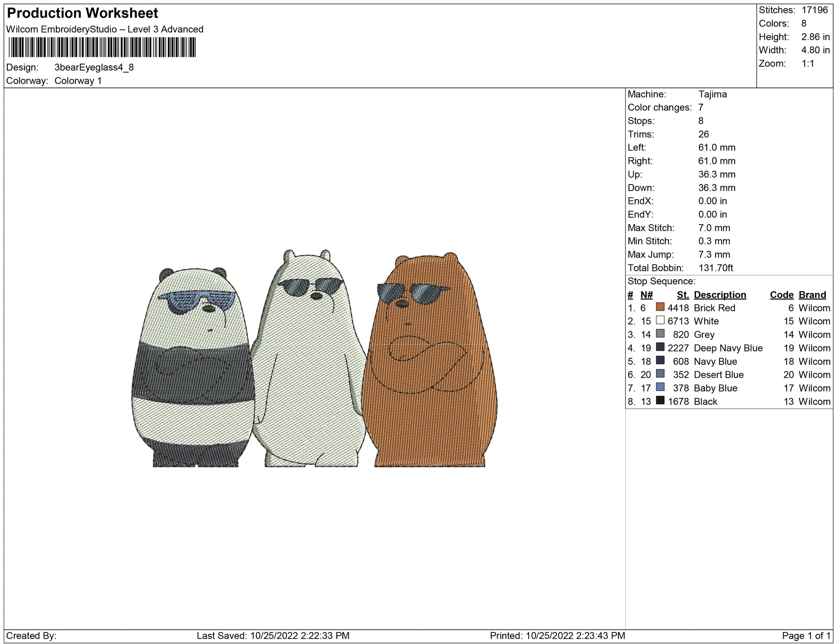Pick the Baby Blue thread swatch
837x644 pixels.
pos(660,387)
